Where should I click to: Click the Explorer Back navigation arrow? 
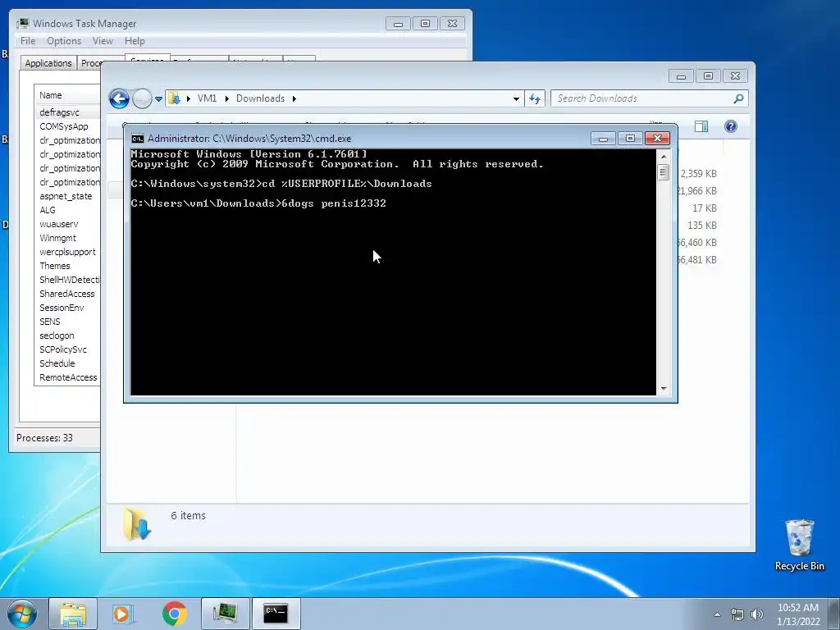pyautogui.click(x=119, y=98)
